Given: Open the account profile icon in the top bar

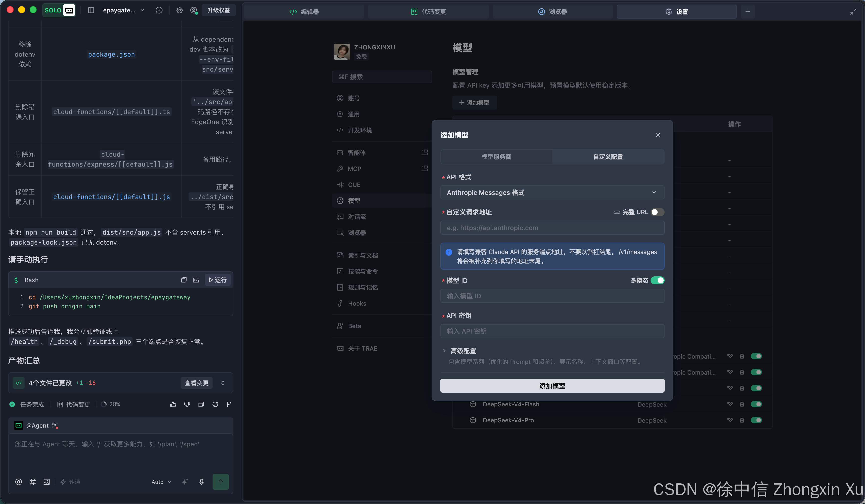Looking at the screenshot, I should click(194, 10).
